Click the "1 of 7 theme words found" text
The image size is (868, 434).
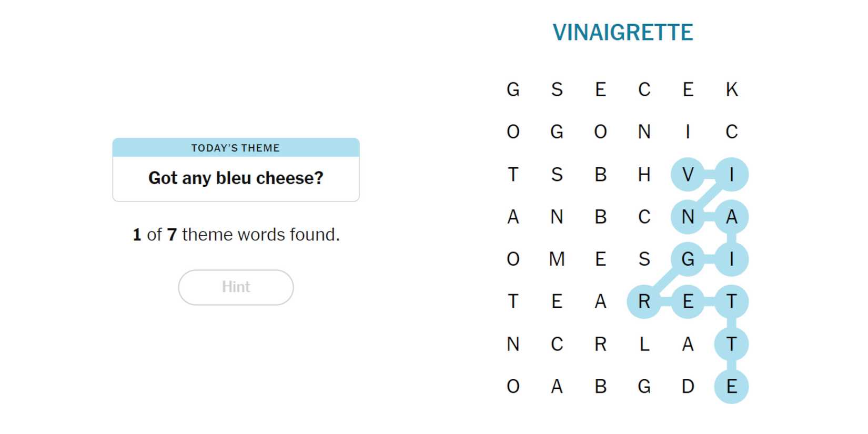click(236, 235)
